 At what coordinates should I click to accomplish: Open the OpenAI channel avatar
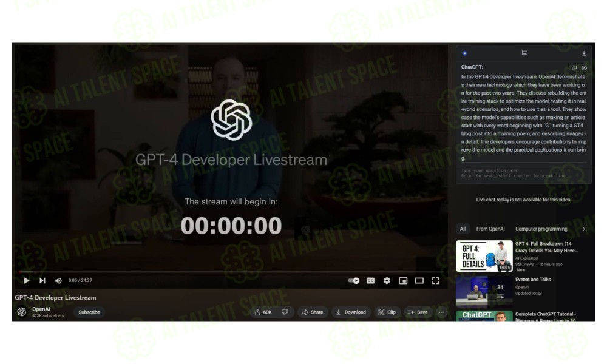(22, 312)
